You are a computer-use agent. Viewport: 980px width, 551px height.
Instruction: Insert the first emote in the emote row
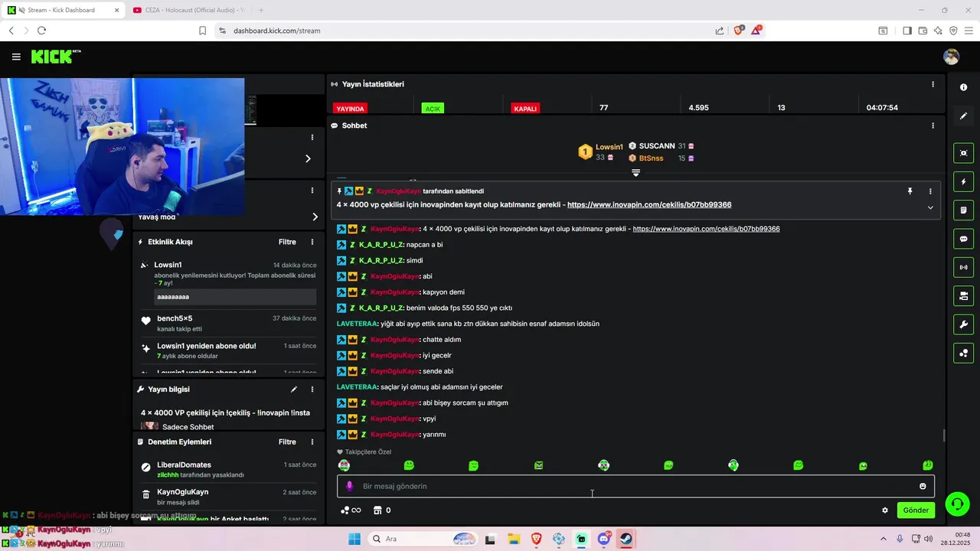[344, 465]
